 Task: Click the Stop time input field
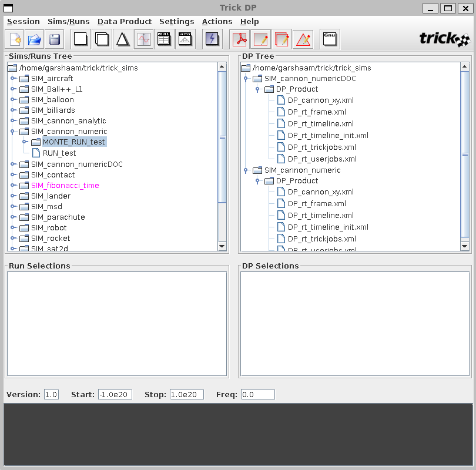[187, 394]
